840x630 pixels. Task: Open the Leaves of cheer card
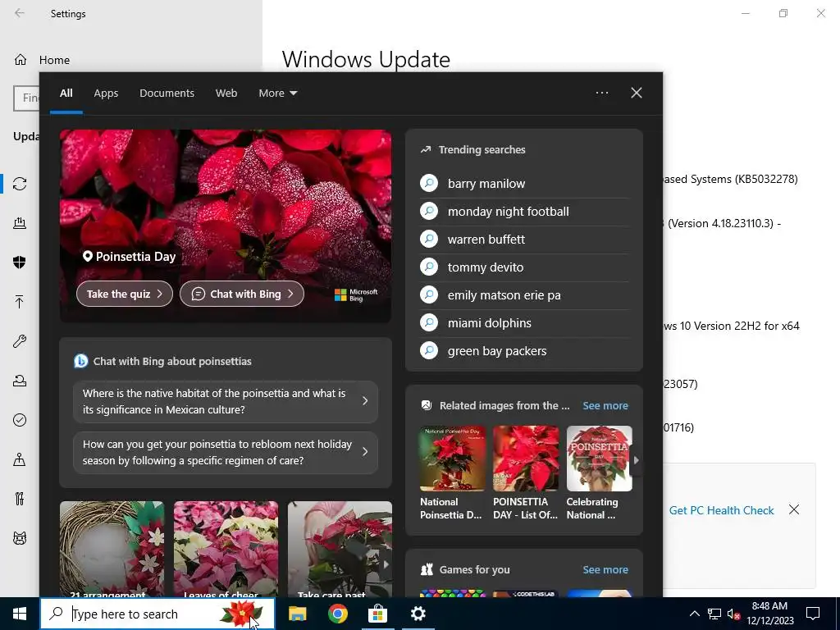(226, 549)
